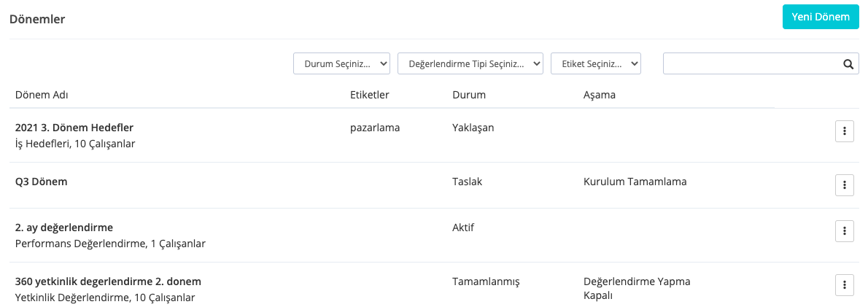Open the Q3 Dönem period

[42, 182]
